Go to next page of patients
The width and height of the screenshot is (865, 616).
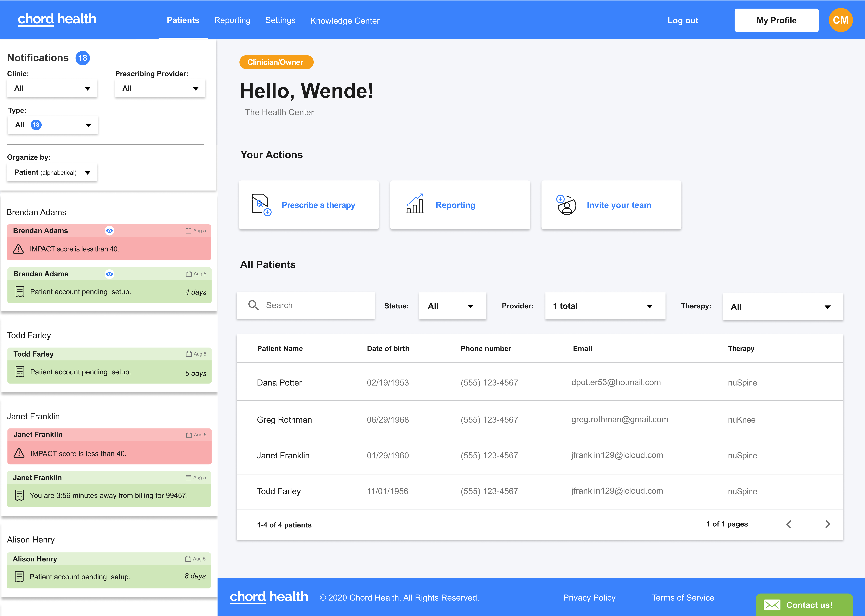click(x=828, y=524)
